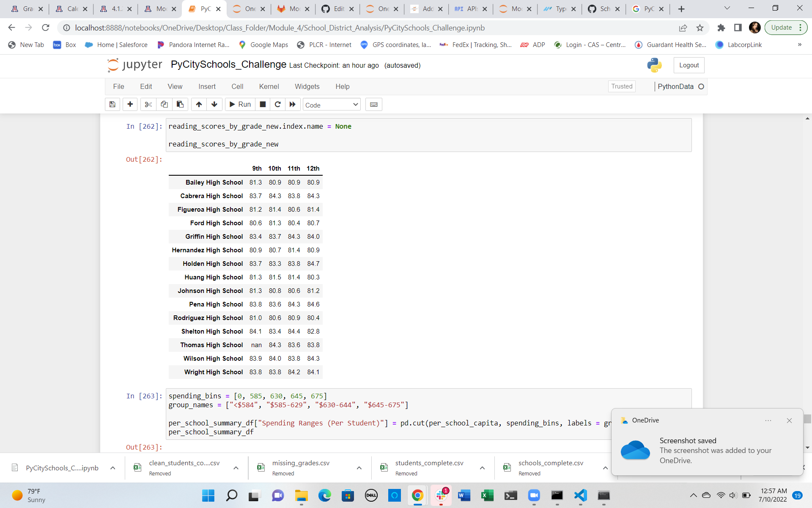Expand options for clean_students_co....csv download
This screenshot has width=812, height=508.
(236, 468)
